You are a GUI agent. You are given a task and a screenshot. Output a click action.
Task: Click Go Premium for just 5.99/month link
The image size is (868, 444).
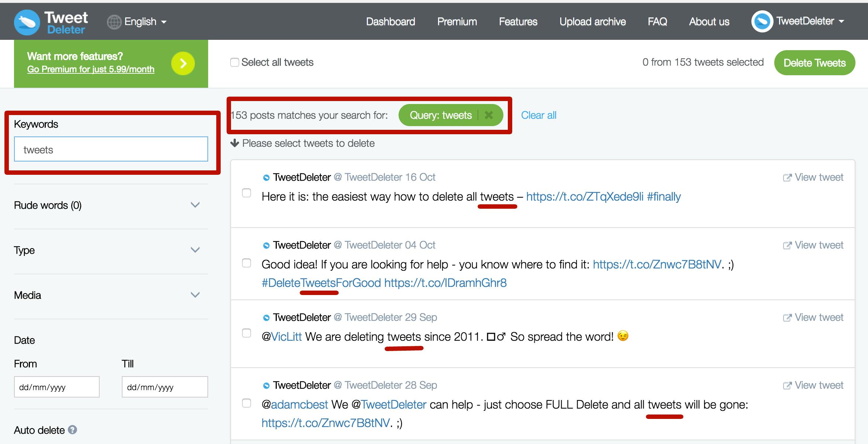[x=91, y=69]
